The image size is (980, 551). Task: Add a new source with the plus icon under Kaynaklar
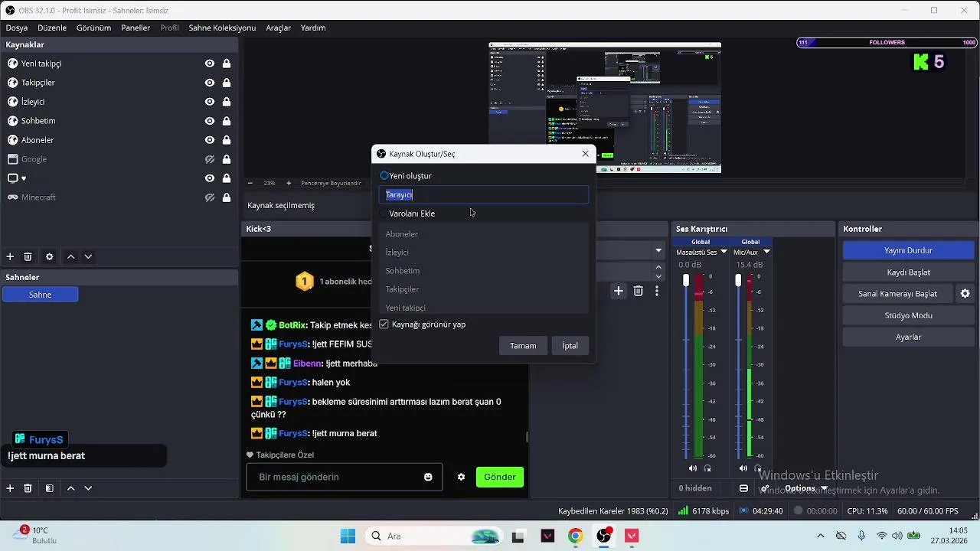(x=10, y=257)
